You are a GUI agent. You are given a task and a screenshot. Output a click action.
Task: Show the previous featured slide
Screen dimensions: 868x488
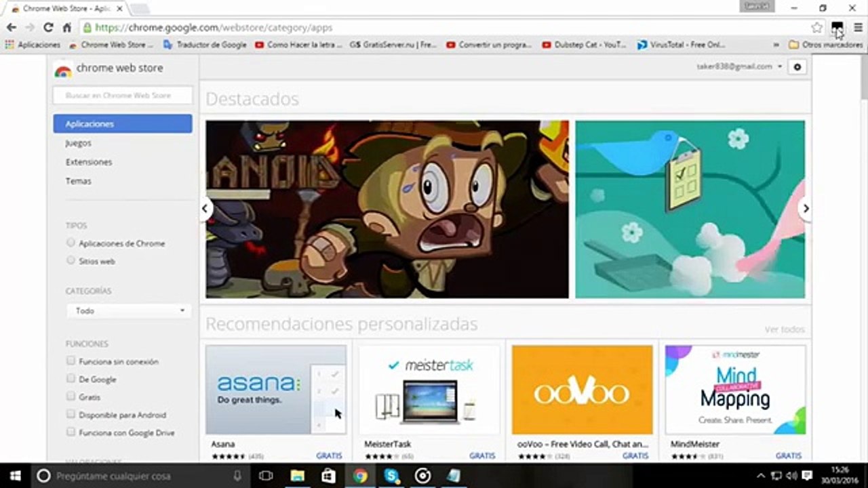tap(205, 209)
